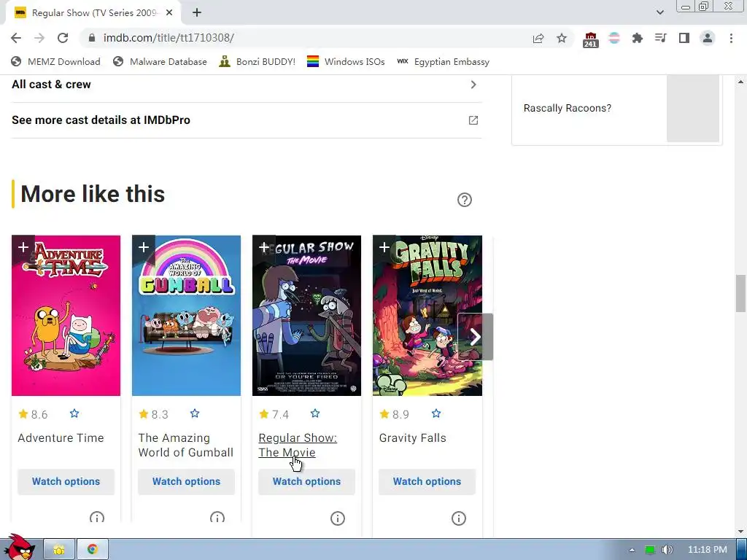Open volume control in system tray
This screenshot has width=747, height=560.
click(x=667, y=550)
